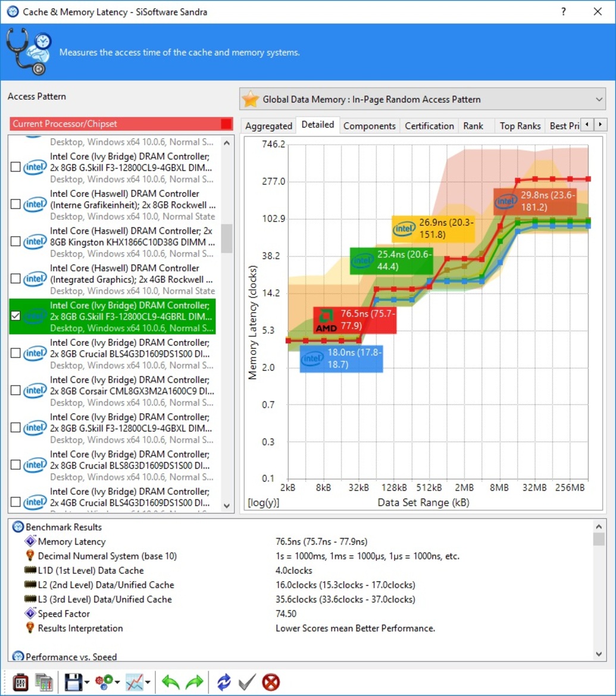The image size is (616, 696).
Task: Click the Results Interpretation lightbulb icon
Action: point(30,628)
